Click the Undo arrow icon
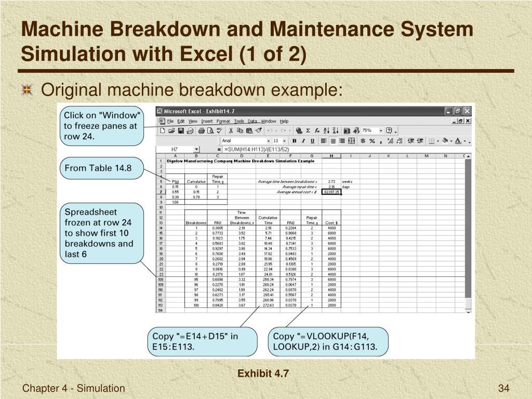The width and height of the screenshot is (532, 399). pos(270,130)
